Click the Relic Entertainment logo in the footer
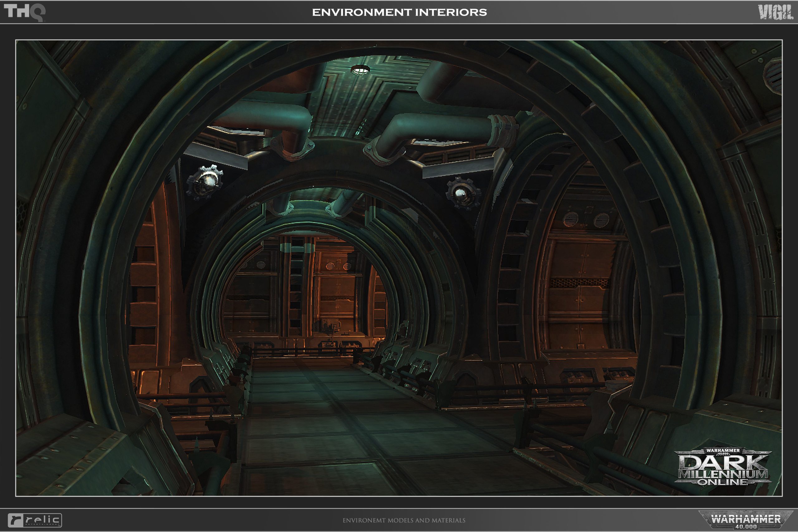798x532 pixels. coord(35,520)
